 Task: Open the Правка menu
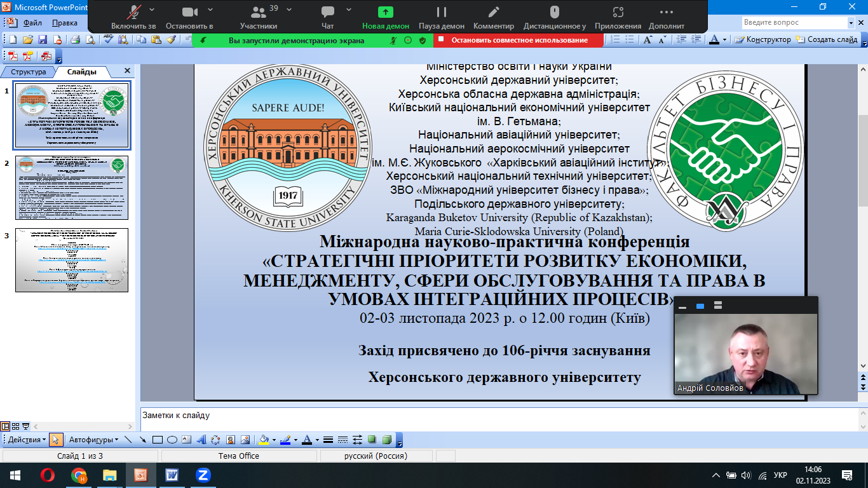[65, 23]
